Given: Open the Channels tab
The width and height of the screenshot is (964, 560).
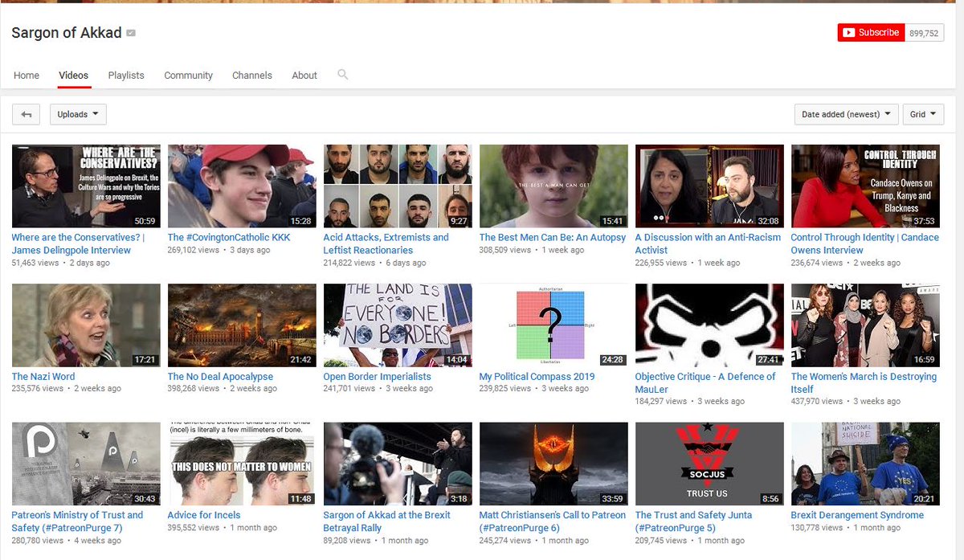Looking at the screenshot, I should tap(252, 76).
